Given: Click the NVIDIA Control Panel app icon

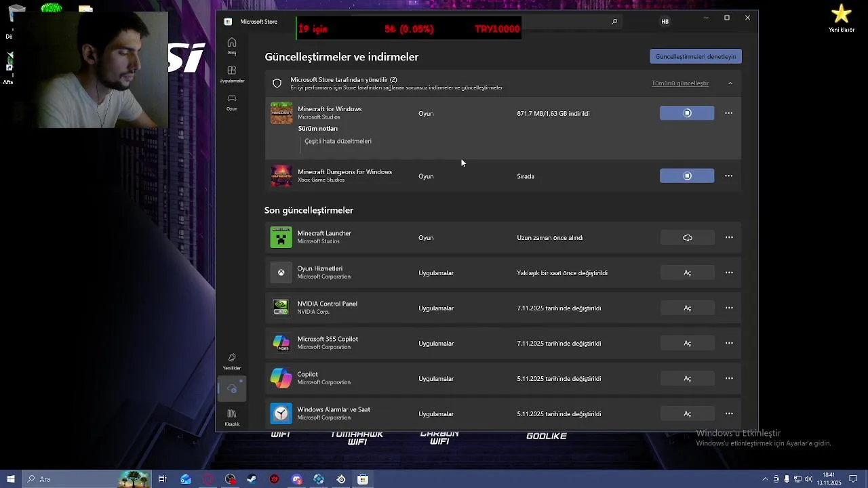Looking at the screenshot, I should tap(281, 308).
